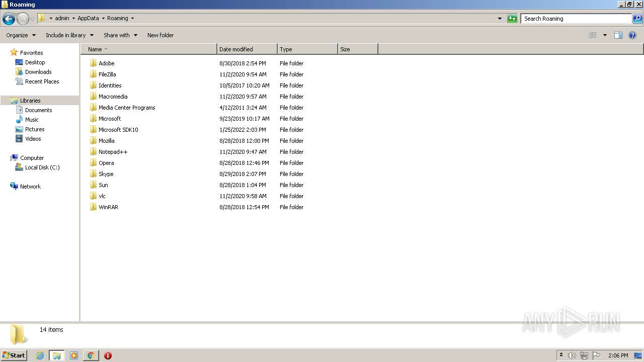Click the admin breadcrumb segment
This screenshot has height=362, width=644.
coord(62,18)
